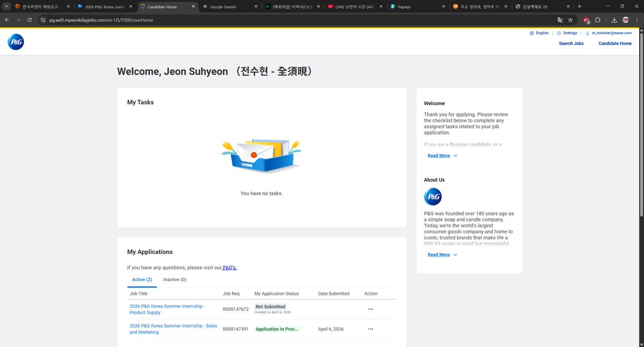Click the translate page icon
Viewport: 644px width, 347px height.
pos(560,20)
